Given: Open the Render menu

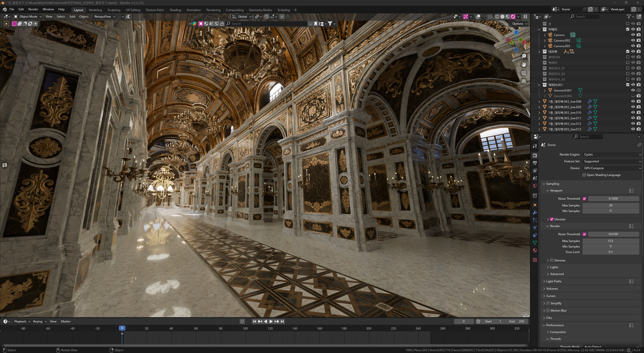Looking at the screenshot, I should (33, 10).
